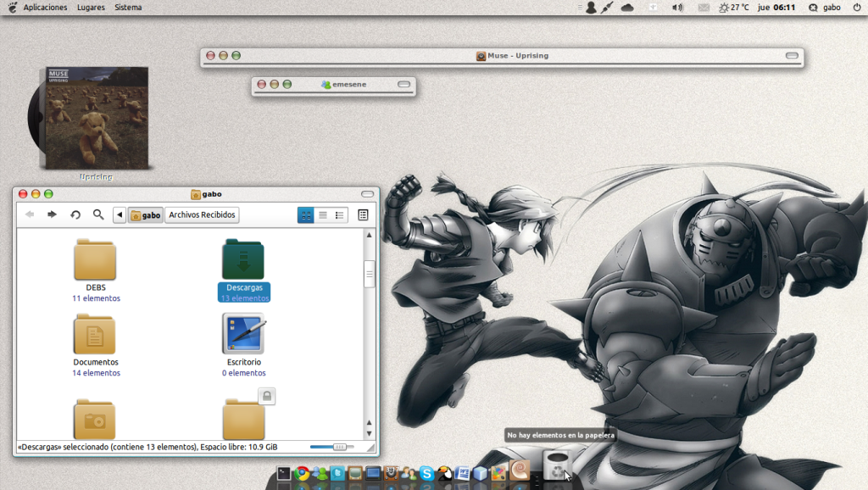Go to Archivos Recibidos path button
868x490 pixels.
(x=202, y=214)
